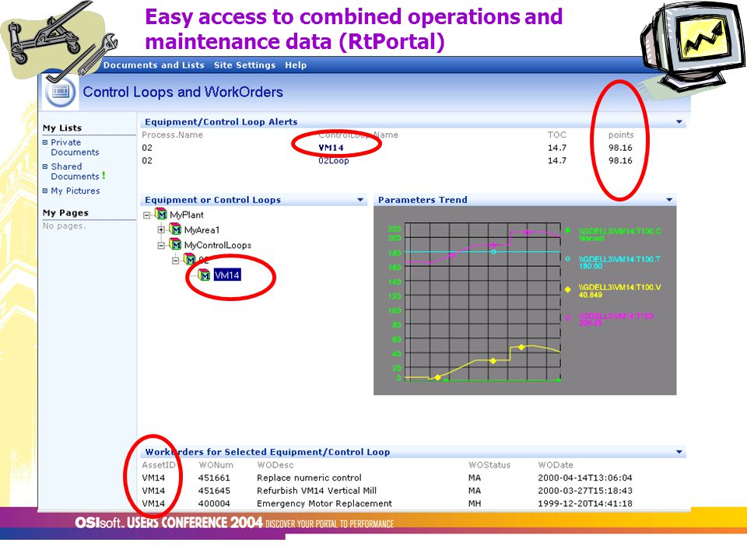Open My Pictures list link

[75, 191]
